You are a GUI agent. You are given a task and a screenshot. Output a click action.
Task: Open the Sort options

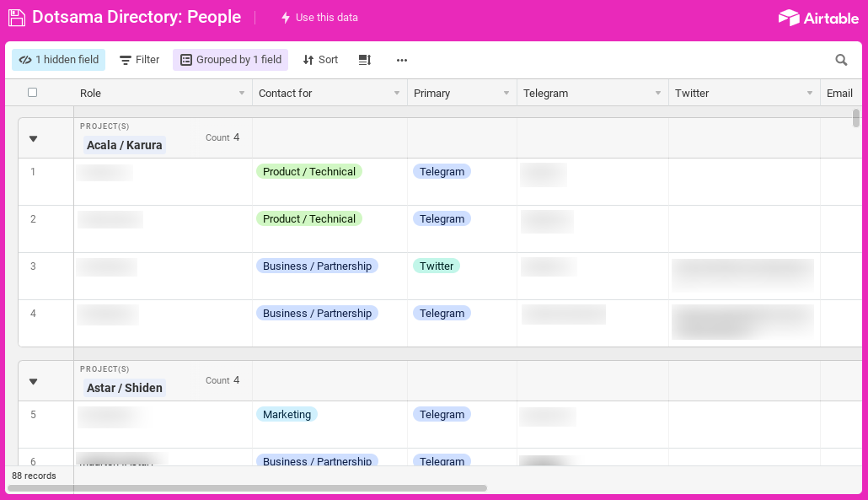coord(320,60)
